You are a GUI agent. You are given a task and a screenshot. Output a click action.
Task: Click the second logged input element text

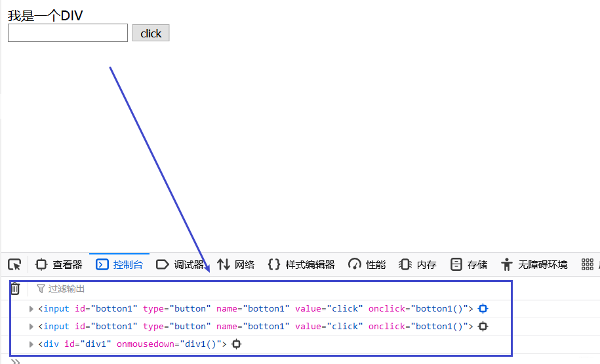click(x=256, y=326)
